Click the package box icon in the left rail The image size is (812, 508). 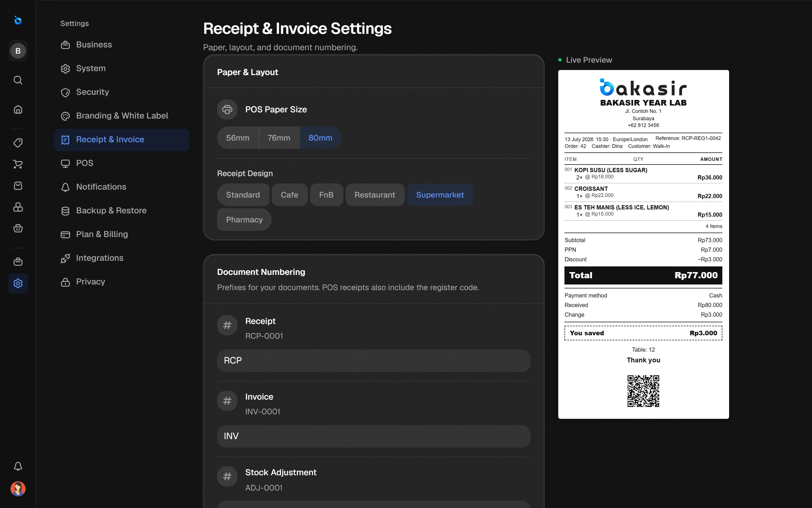(18, 186)
